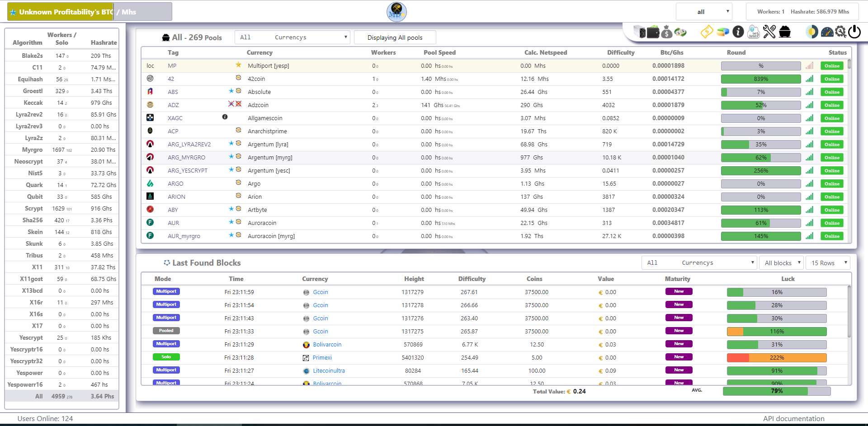This screenshot has width=868, height=426.
Task: Sort pools by Btc/Ghs column header
Action: 672,52
